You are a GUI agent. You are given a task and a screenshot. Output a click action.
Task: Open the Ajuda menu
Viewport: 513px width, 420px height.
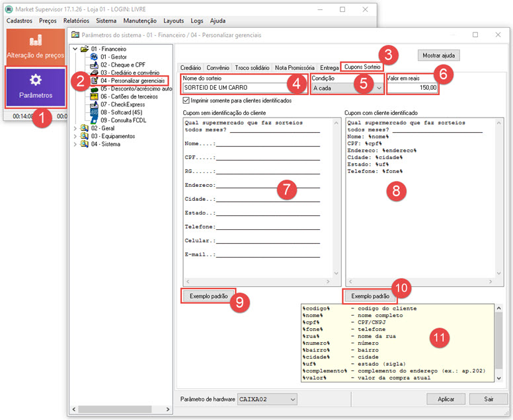point(217,20)
